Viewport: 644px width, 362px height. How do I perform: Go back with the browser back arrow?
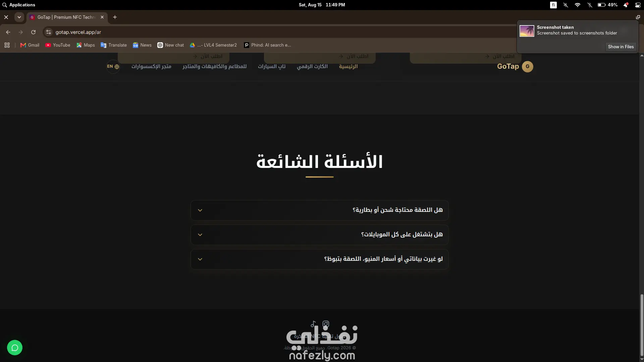(x=8, y=32)
